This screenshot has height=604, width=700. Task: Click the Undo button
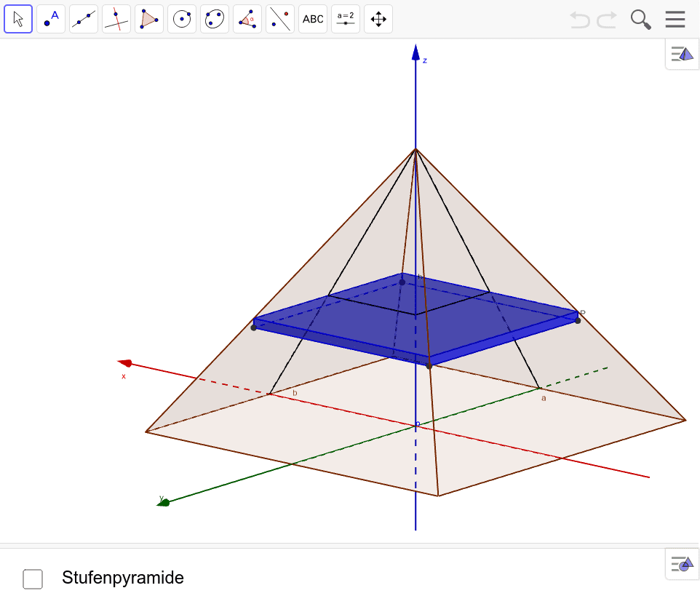click(x=580, y=20)
